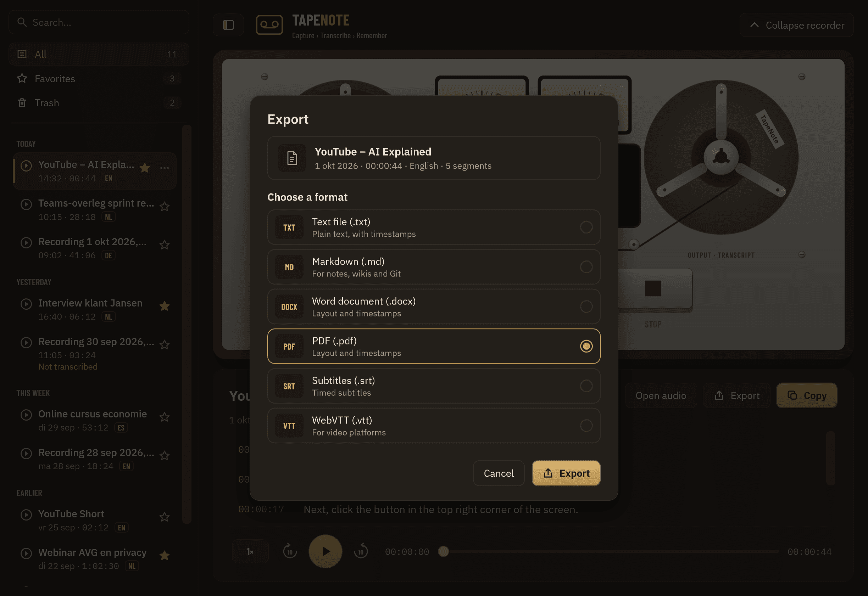This screenshot has width=868, height=596.
Task: Play the Interview klant Jansen recording icon
Action: [26, 304]
